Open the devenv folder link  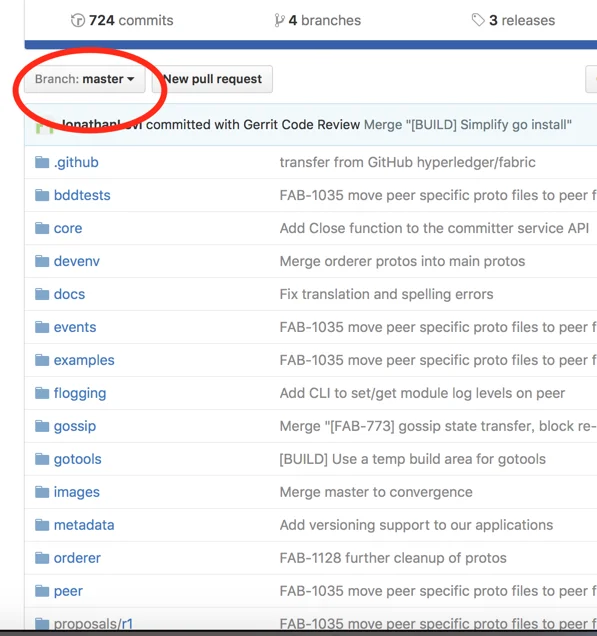pyautogui.click(x=77, y=261)
